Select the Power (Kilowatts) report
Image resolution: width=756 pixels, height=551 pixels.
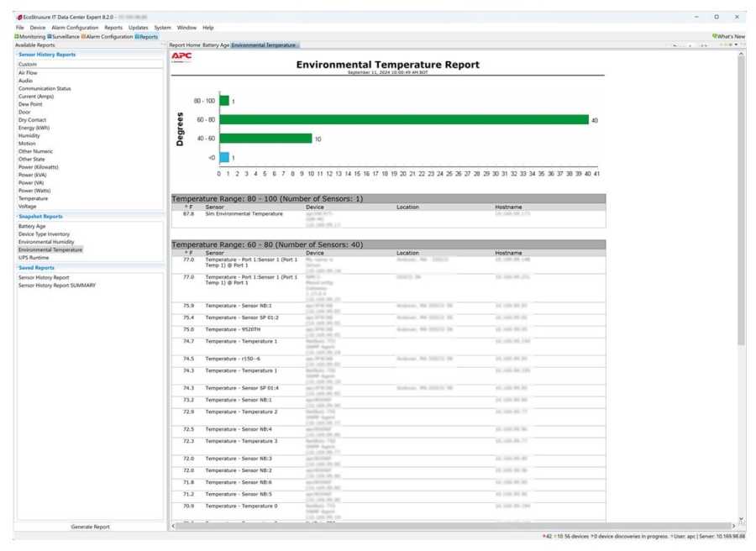[x=39, y=167]
